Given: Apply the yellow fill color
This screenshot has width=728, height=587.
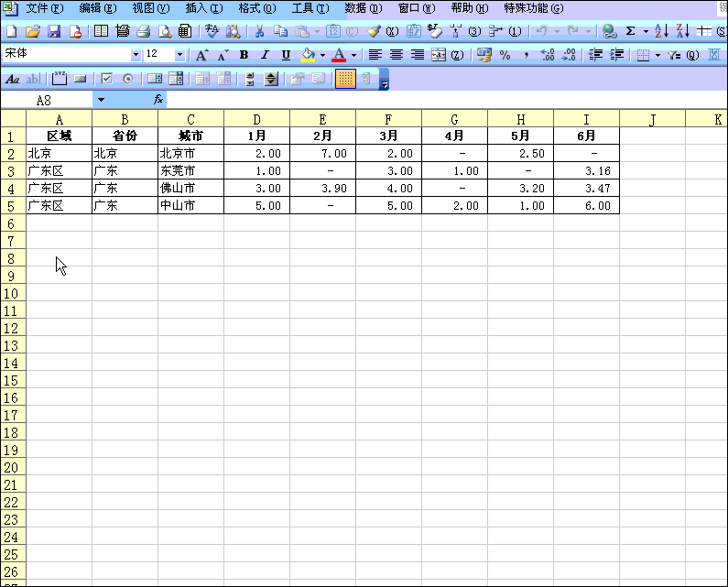Looking at the screenshot, I should [x=309, y=55].
